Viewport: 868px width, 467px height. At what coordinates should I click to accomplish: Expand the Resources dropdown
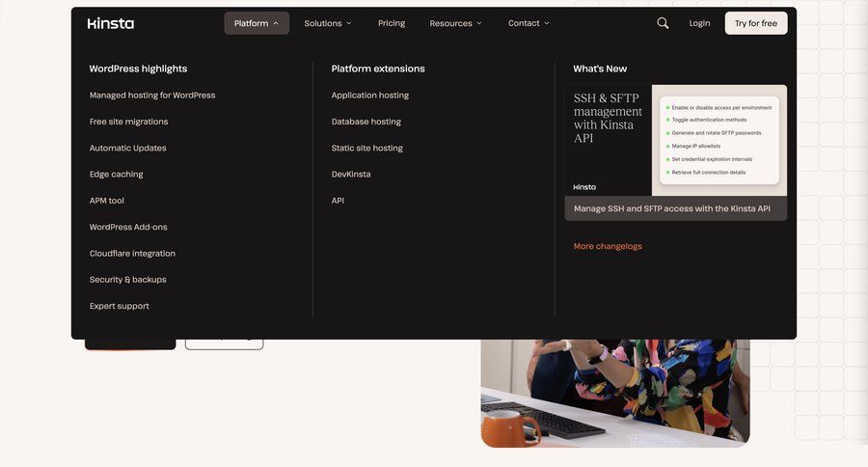455,23
